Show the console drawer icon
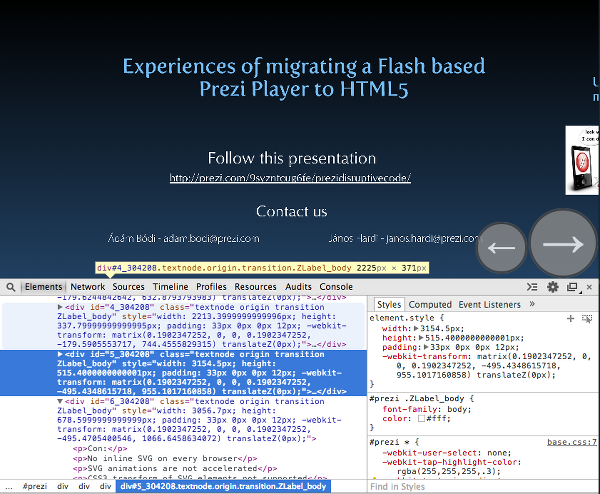The height and width of the screenshot is (494, 600). (532, 287)
